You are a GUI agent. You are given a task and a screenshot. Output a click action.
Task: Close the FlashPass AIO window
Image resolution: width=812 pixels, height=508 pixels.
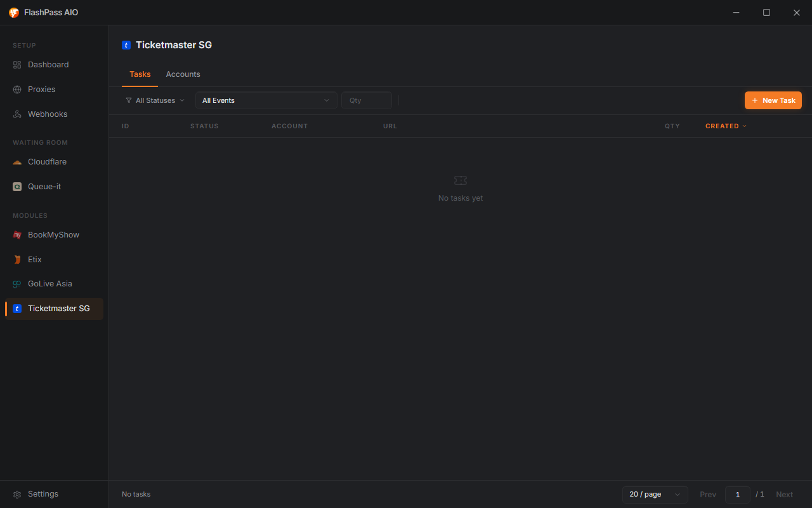797,13
